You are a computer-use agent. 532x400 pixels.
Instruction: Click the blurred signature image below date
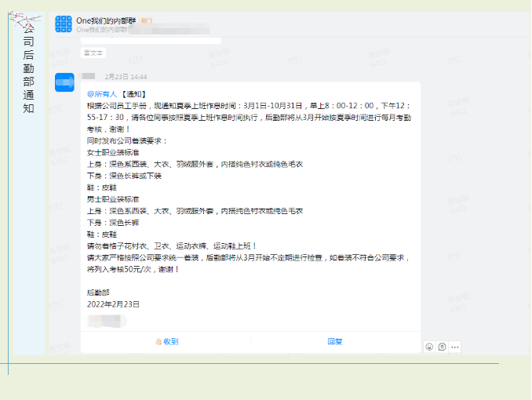click(x=106, y=320)
